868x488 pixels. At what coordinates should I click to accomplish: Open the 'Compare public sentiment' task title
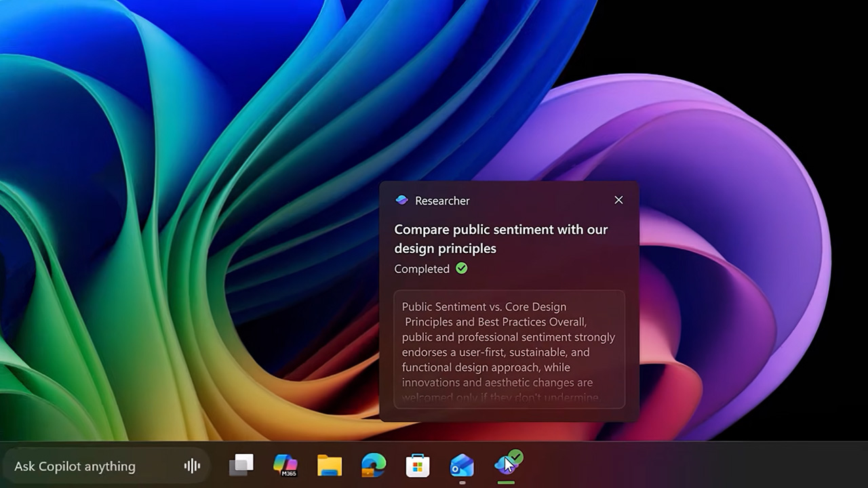tap(500, 239)
